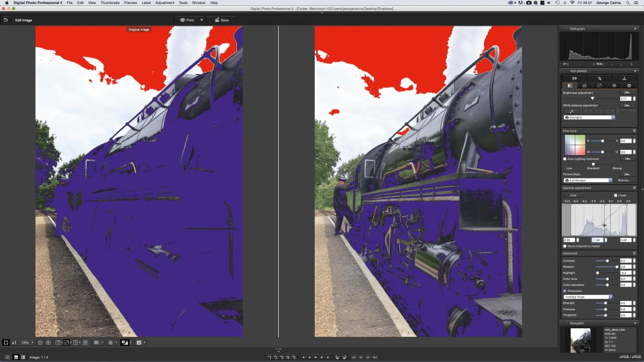Viewport: 644px width, 362px height.
Task: Enable the Auto Lighting Optimizer checkbox
Action: click(x=565, y=158)
